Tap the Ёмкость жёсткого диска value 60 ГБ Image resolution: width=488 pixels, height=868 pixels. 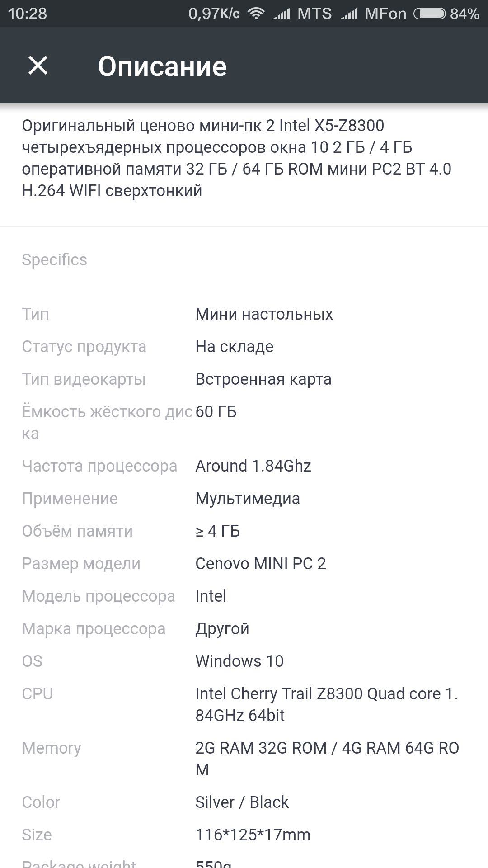tap(216, 411)
